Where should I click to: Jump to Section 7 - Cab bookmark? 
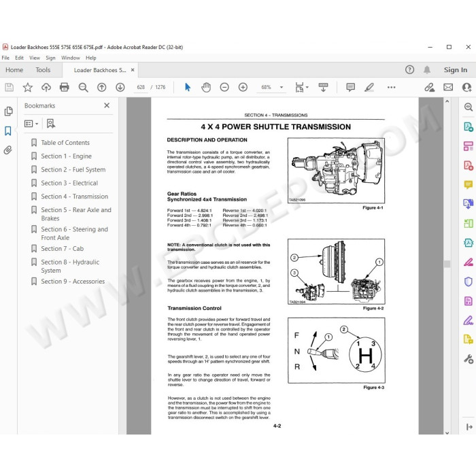(63, 249)
